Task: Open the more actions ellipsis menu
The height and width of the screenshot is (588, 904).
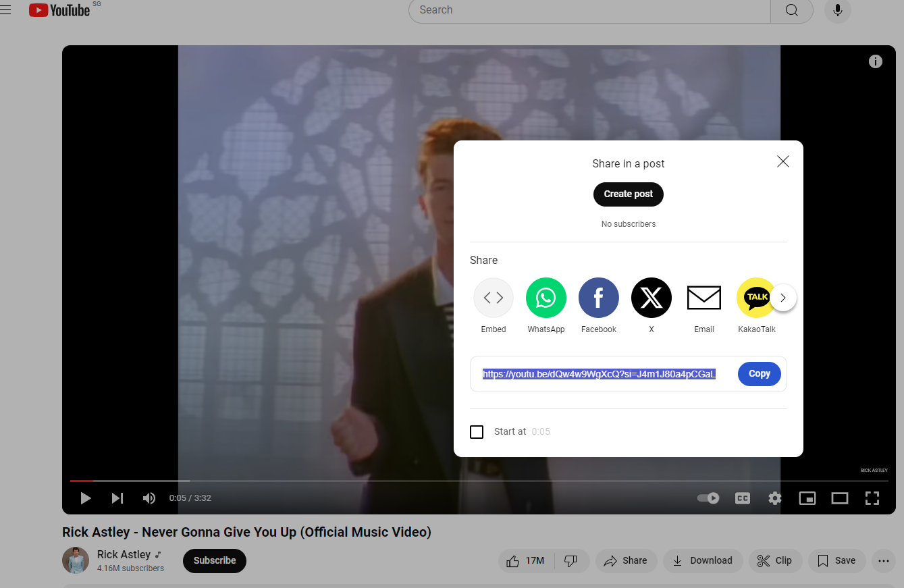Action: pyautogui.click(x=884, y=561)
